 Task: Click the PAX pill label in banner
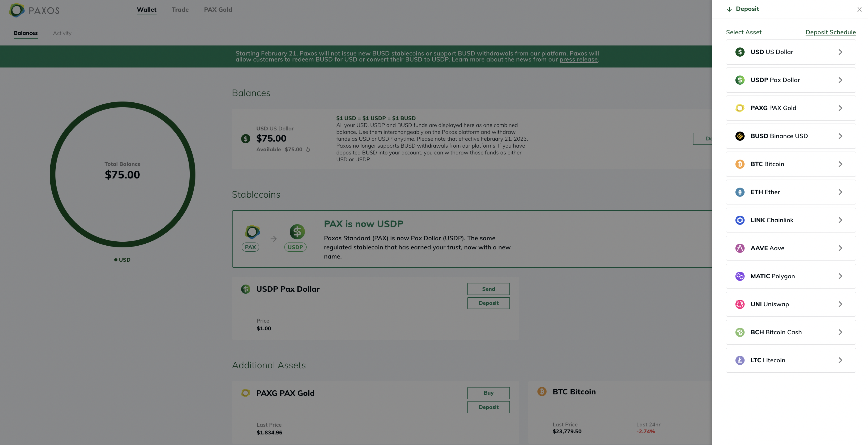[250, 247]
